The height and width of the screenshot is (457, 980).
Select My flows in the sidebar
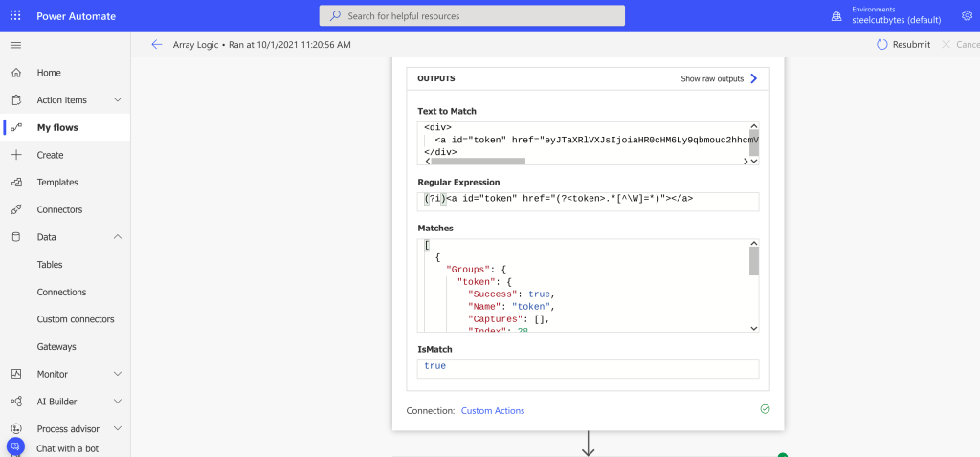(57, 127)
